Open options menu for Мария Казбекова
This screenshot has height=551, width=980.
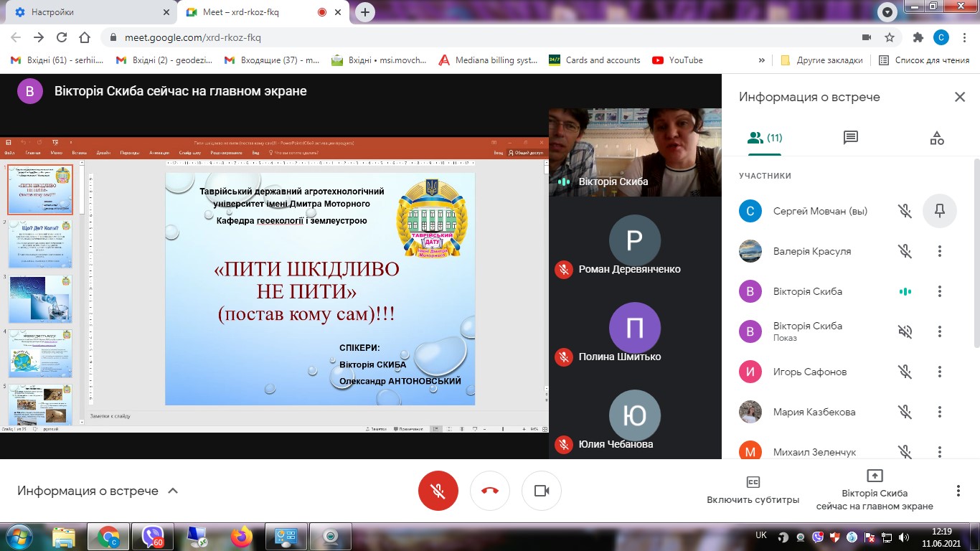click(939, 412)
